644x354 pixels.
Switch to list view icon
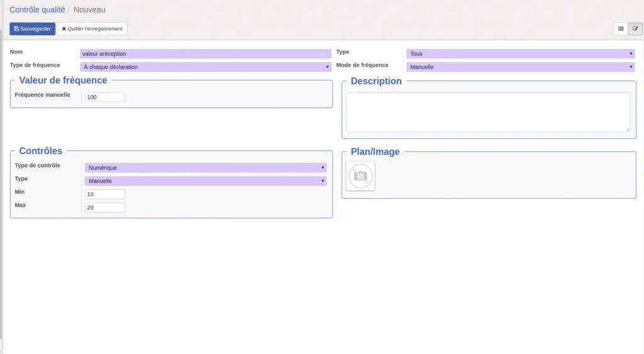[x=621, y=29]
